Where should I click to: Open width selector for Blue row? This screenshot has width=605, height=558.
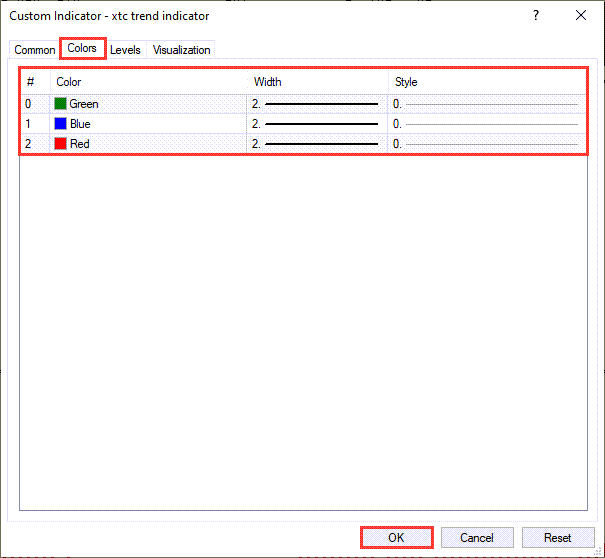click(316, 124)
